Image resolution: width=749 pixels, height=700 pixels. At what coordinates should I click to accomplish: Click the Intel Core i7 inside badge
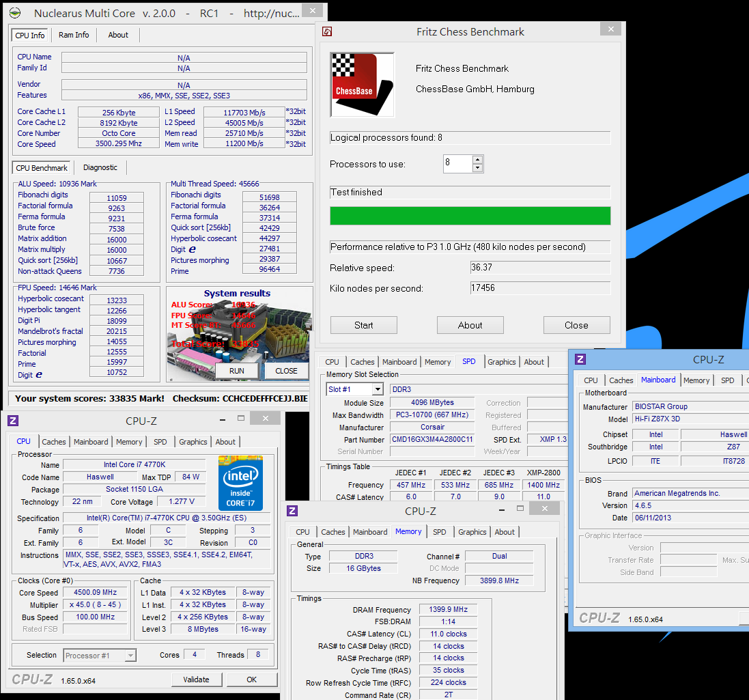[241, 483]
